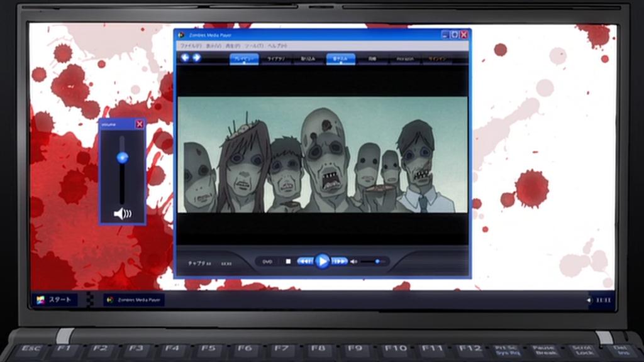This screenshot has height=362, width=644.
Task: Click the Stop square button
Action: 288,261
